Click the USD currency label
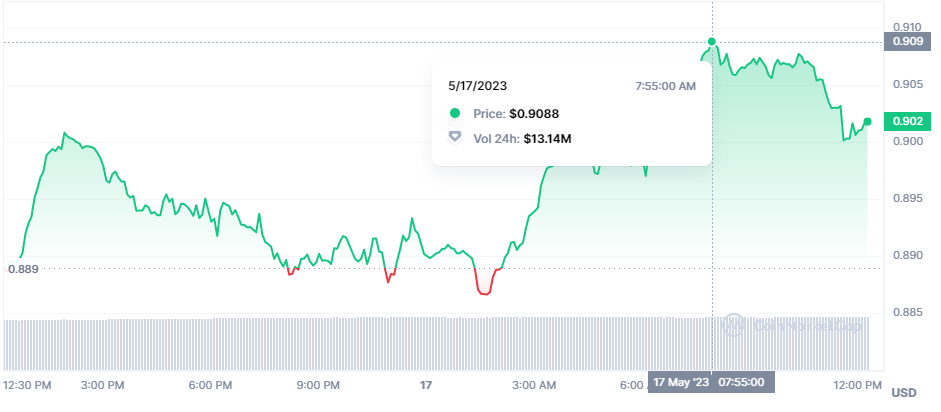Image resolution: width=941 pixels, height=412 pixels. click(904, 393)
